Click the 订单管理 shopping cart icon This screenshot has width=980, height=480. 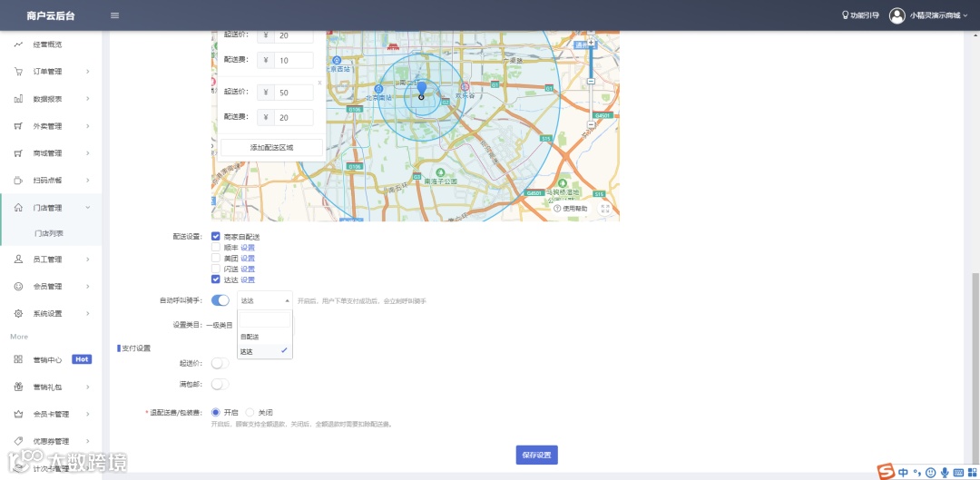click(19, 72)
